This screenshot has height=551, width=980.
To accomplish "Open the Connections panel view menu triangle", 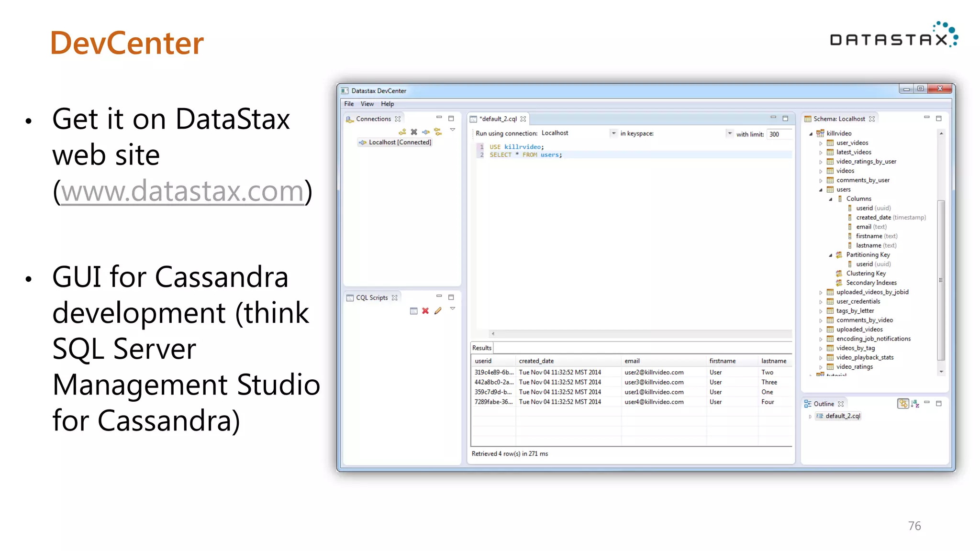I will (452, 130).
